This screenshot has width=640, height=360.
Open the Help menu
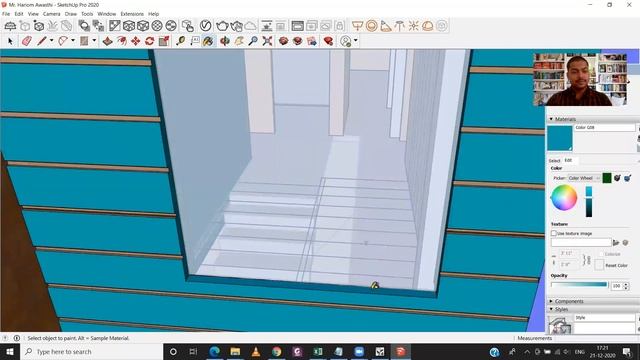153,14
